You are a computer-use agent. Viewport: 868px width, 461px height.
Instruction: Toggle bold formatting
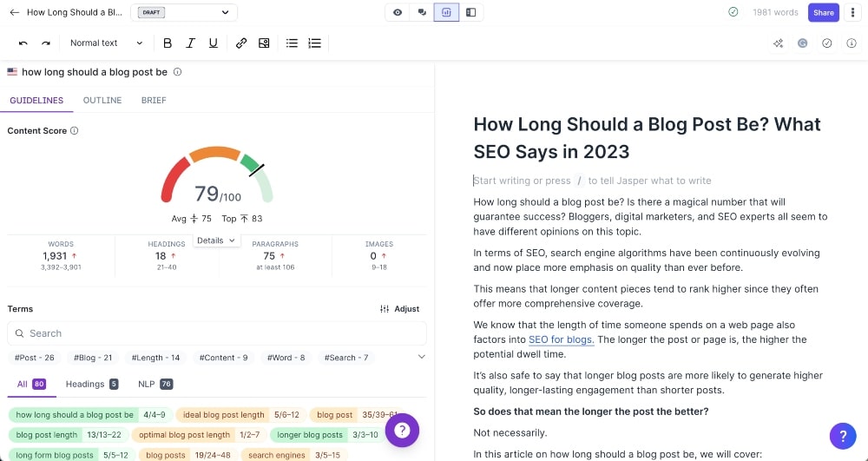click(168, 43)
